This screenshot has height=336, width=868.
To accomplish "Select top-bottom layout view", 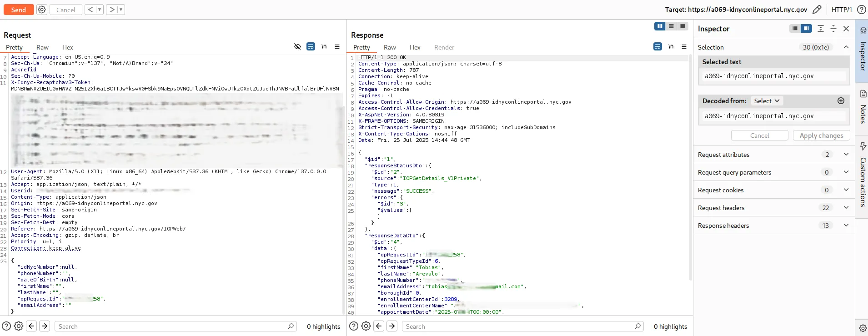I will tap(671, 26).
